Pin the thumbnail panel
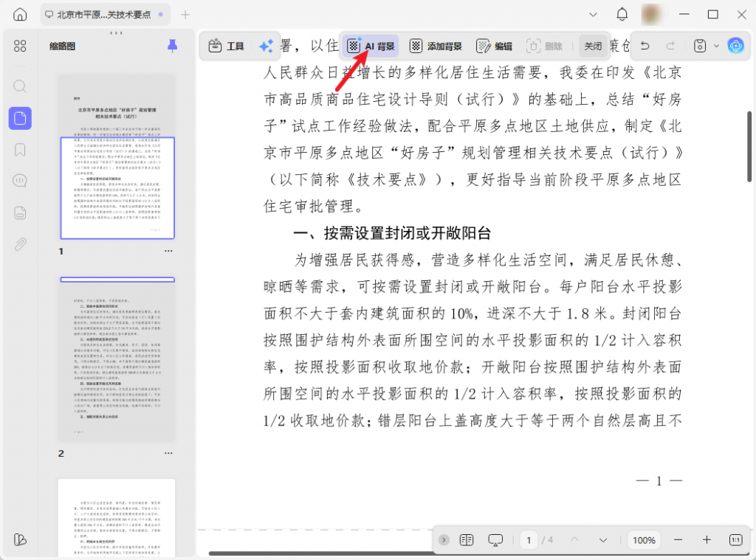This screenshot has height=560, width=756. pyautogui.click(x=172, y=46)
